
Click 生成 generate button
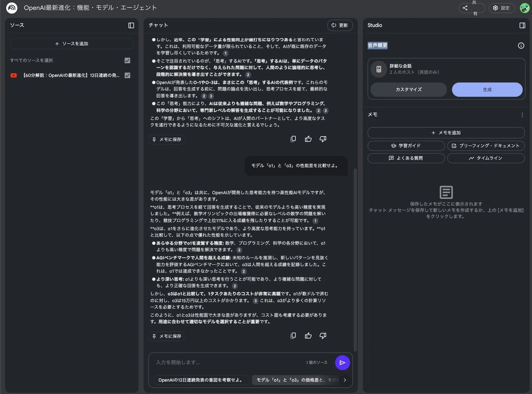click(x=487, y=89)
